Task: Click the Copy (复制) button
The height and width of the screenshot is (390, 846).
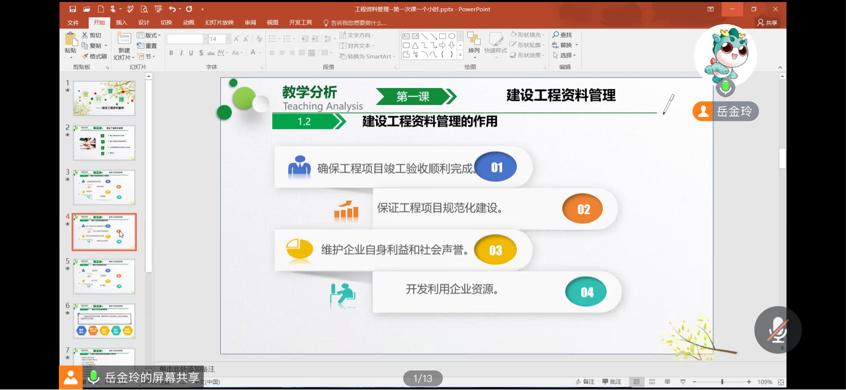Action: coord(94,45)
